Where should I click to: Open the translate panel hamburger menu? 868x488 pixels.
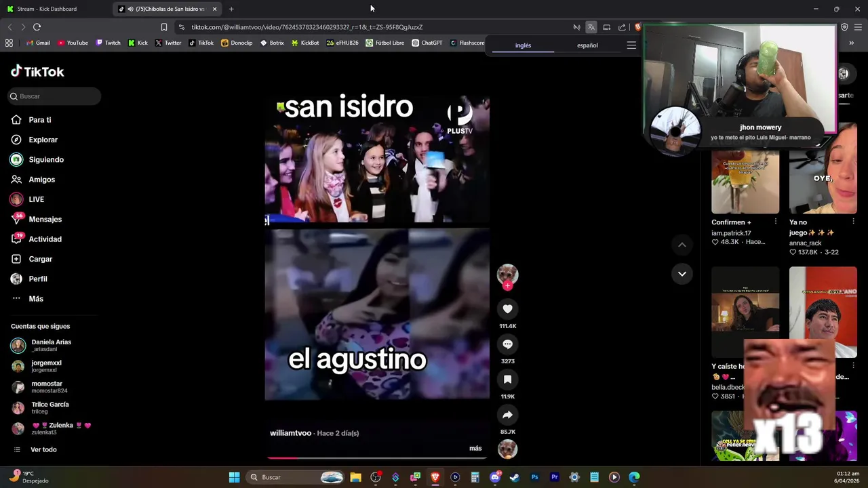631,45
